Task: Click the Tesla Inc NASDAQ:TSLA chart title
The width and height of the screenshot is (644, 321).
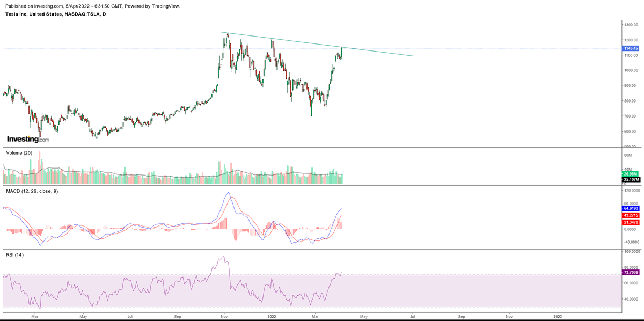Action: [55, 14]
